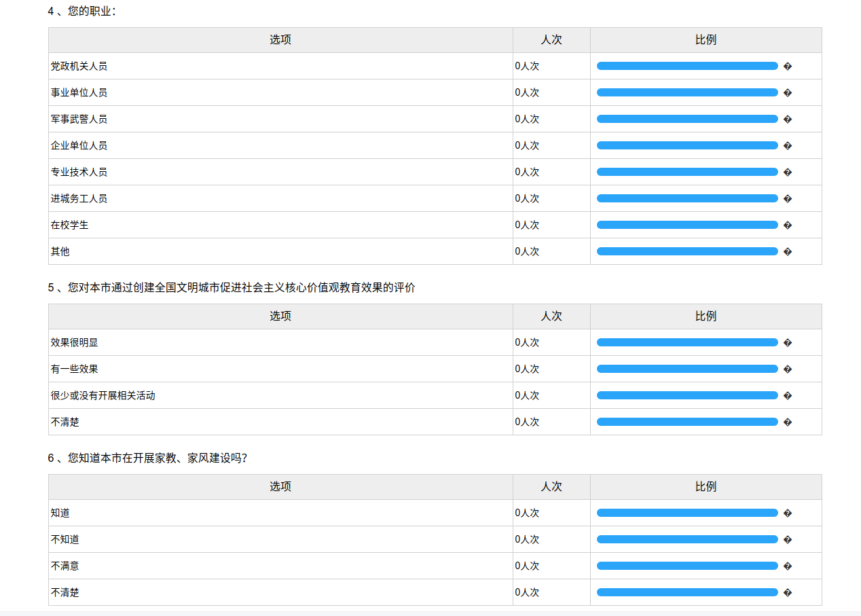Click question 6 title about 家教、家风建设
Image resolution: width=861 pixels, height=616 pixels.
[147, 458]
